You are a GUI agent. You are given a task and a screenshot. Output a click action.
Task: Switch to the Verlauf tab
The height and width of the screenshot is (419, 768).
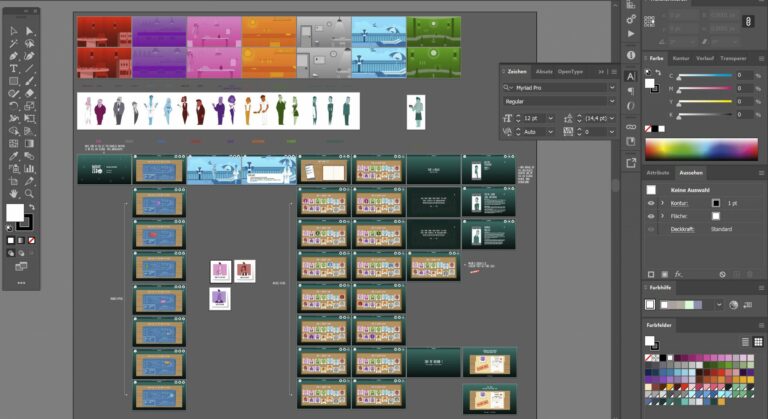tap(706, 58)
